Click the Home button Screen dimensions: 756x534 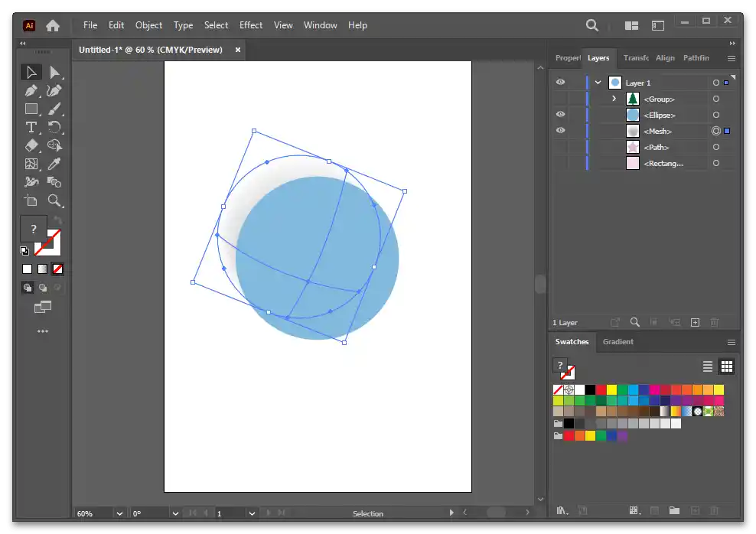(x=53, y=25)
